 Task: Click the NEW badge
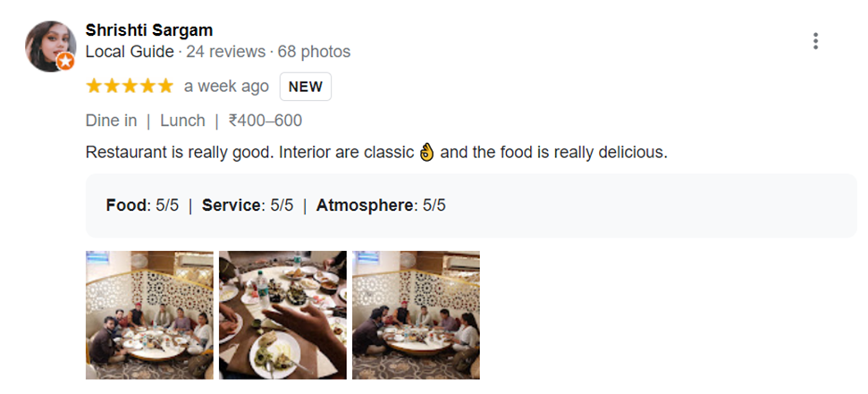point(306,87)
